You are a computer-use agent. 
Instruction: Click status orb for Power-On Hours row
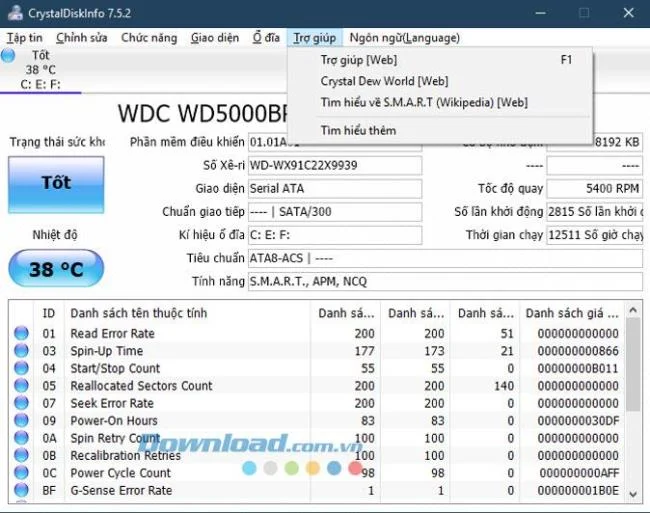21,420
